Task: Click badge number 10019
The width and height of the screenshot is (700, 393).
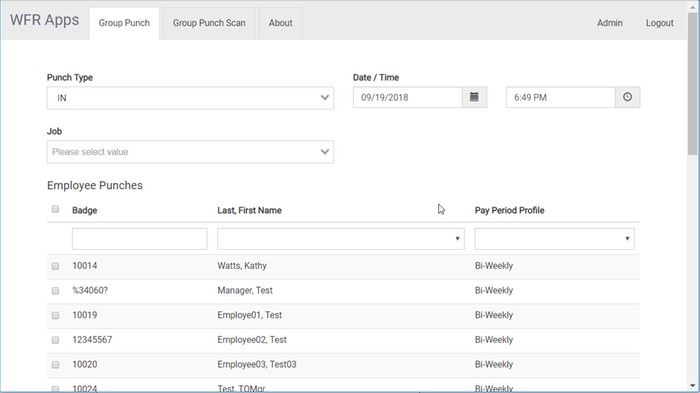Action: pos(85,315)
